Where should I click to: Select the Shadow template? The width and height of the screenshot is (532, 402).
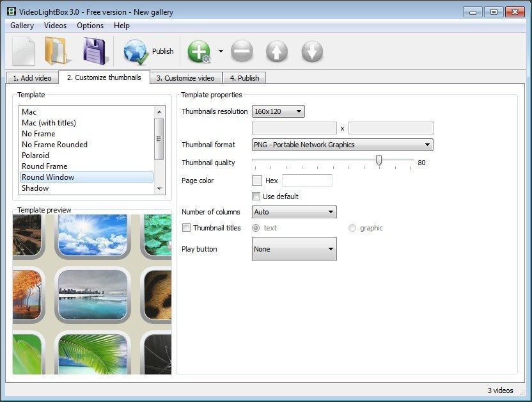87,188
